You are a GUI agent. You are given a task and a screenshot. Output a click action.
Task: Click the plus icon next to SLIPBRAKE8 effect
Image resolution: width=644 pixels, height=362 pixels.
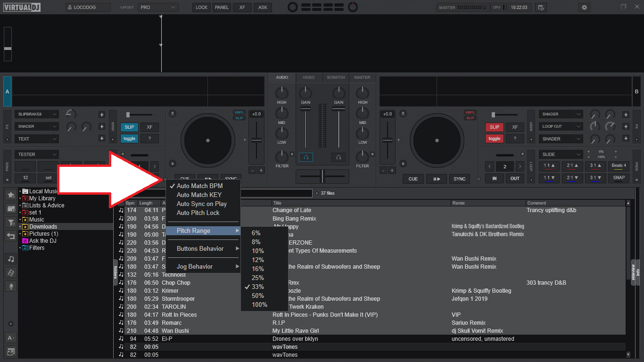pos(101,115)
